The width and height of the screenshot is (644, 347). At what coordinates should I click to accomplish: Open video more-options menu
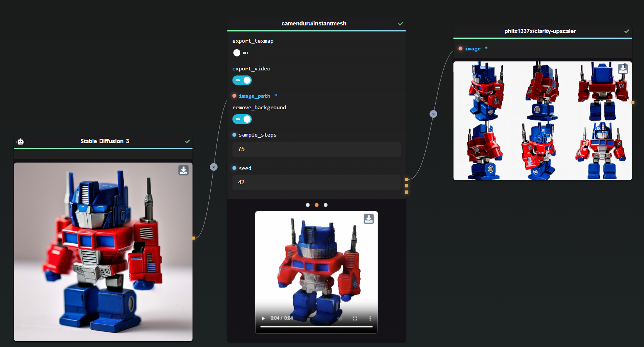coord(370,319)
